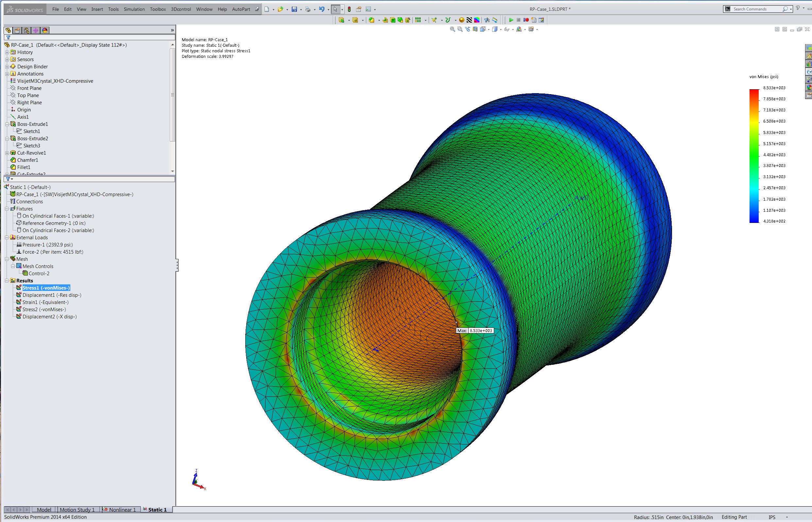Open the Appearances color ball task pane icon
Screen dimensions: 812x522
pos(809,88)
